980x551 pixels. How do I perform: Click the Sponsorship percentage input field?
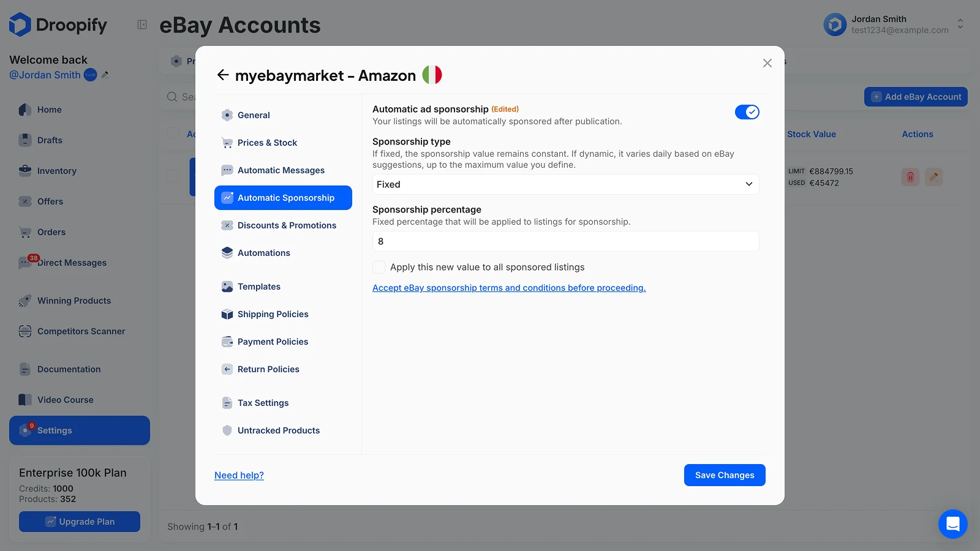click(x=565, y=241)
